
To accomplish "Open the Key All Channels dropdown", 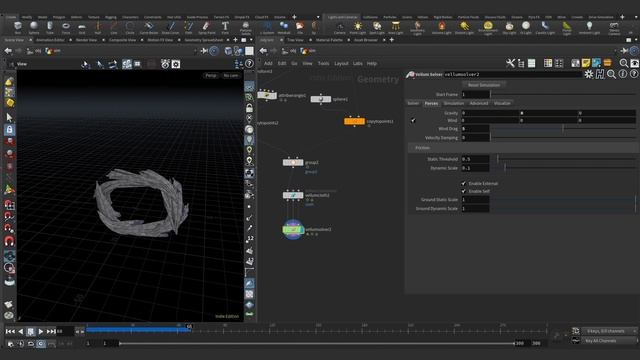I will coord(609,341).
